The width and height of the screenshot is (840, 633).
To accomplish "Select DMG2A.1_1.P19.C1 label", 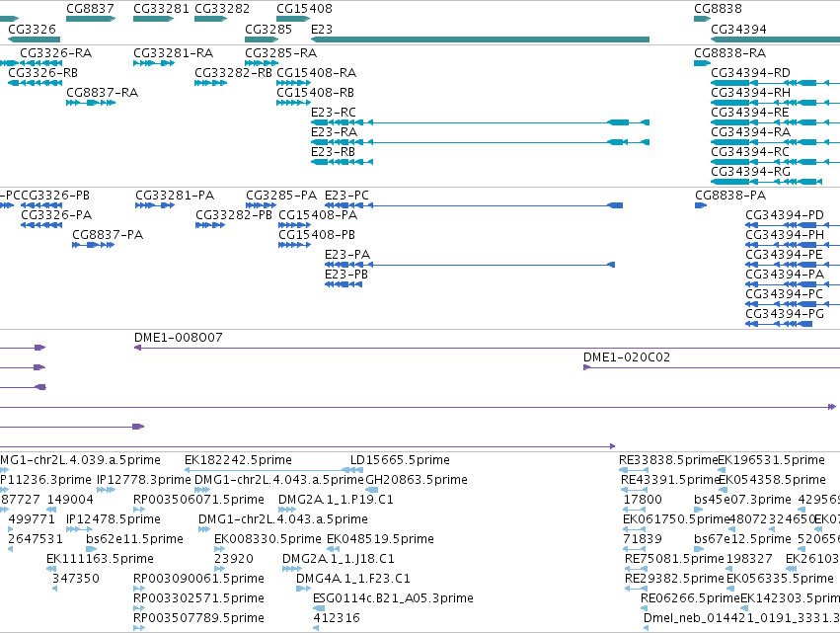I will (x=336, y=500).
